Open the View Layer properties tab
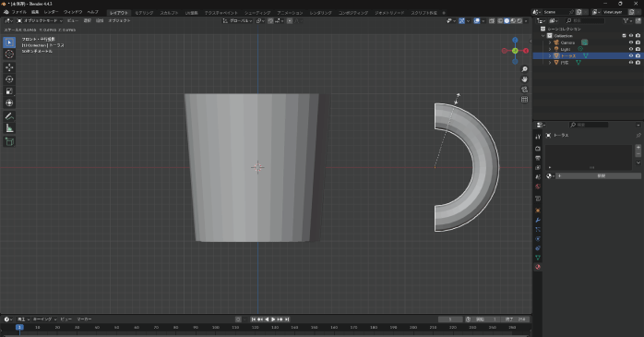This screenshot has height=337, width=644. point(538,167)
